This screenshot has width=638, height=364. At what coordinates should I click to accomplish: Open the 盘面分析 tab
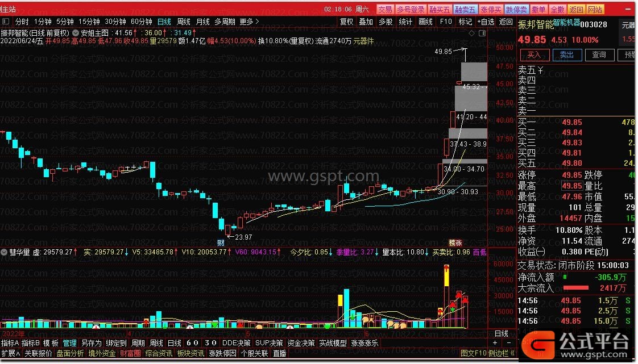point(70,354)
